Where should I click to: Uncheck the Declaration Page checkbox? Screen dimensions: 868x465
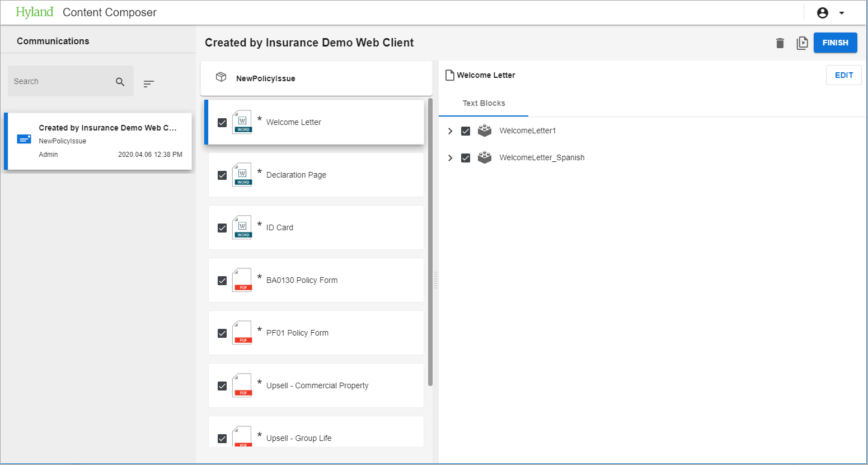[222, 175]
